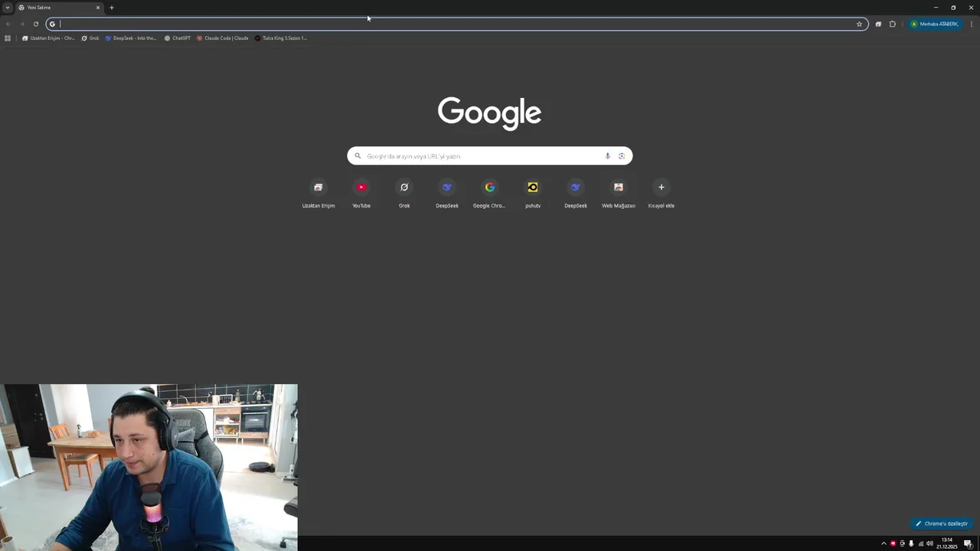
Task: Open the apps grid in bookmarks bar
Action: 8,38
